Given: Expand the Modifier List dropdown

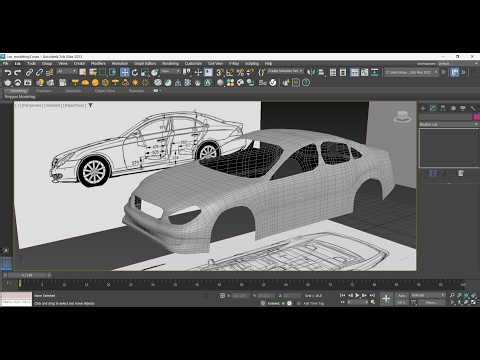Looking at the screenshot, I should pyautogui.click(x=449, y=124).
